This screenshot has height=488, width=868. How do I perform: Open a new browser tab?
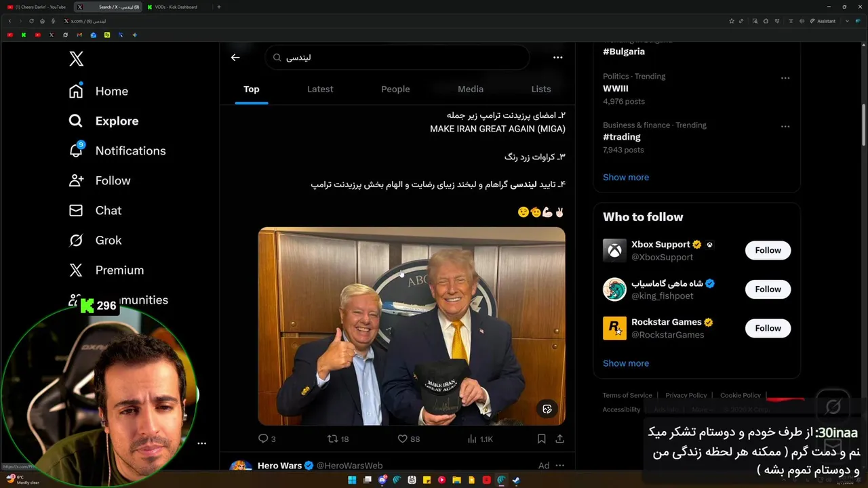click(218, 7)
